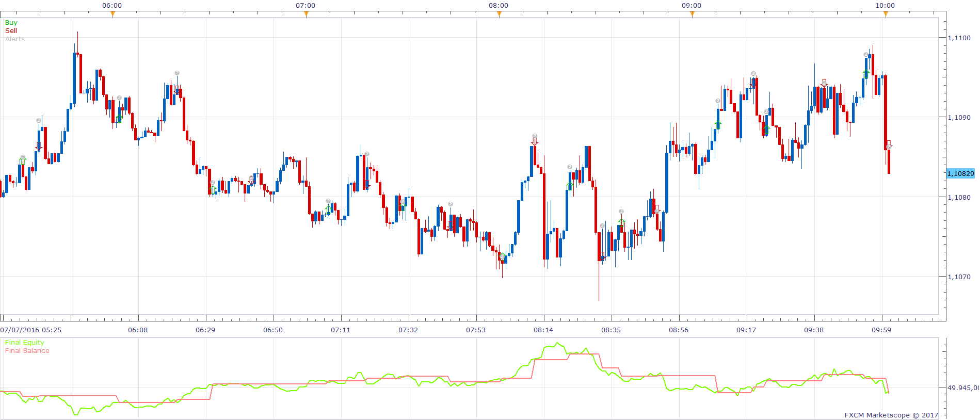The width and height of the screenshot is (980, 420).
Task: Click the orange session marker under 06:00
Action: click(x=113, y=14)
